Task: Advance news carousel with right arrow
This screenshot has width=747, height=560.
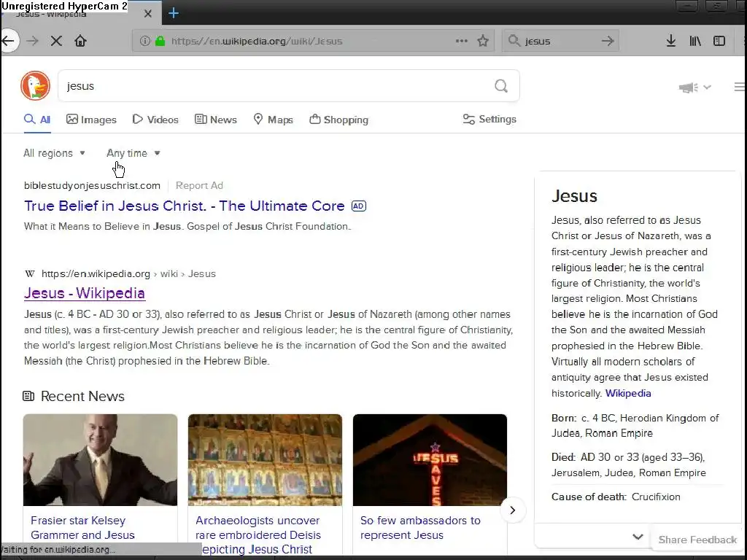Action: pyautogui.click(x=513, y=510)
